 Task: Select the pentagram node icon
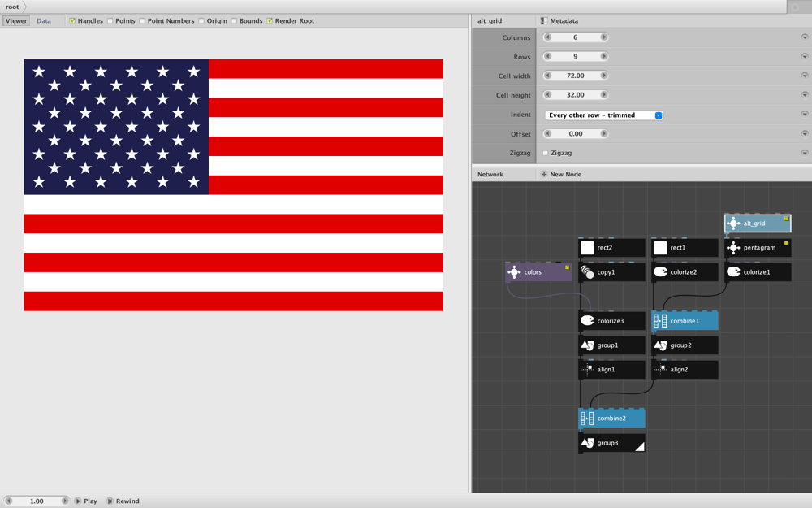click(x=732, y=248)
